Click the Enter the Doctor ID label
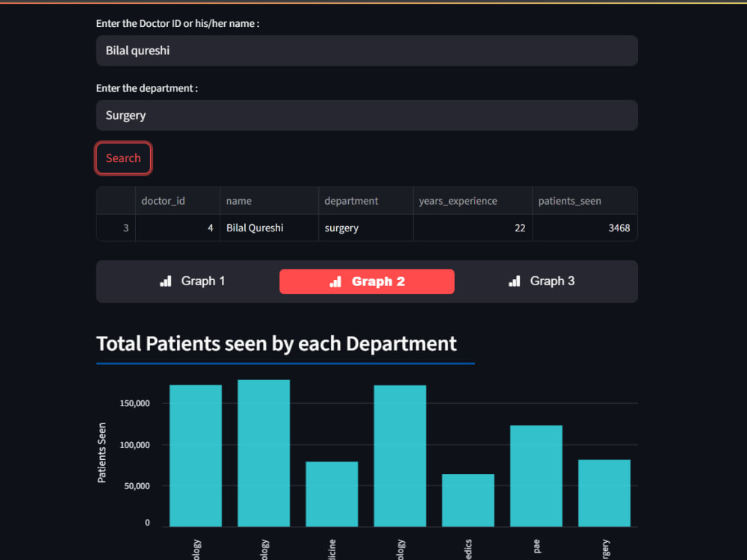This screenshot has height=560, width=747. (178, 23)
